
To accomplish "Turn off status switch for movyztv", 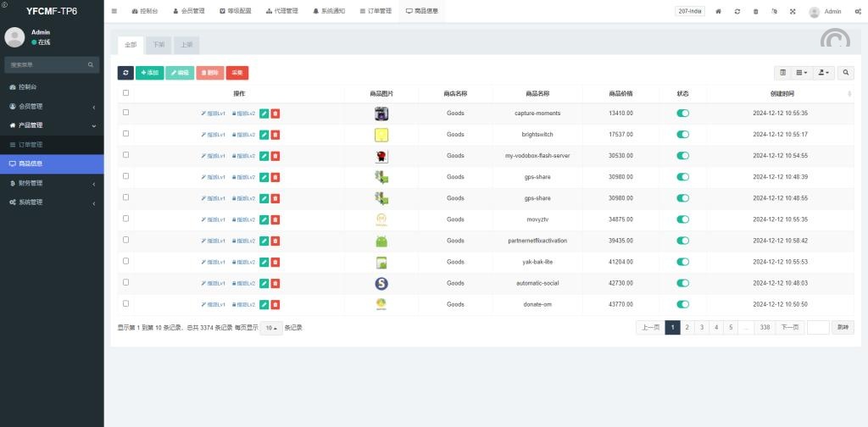I will (683, 219).
